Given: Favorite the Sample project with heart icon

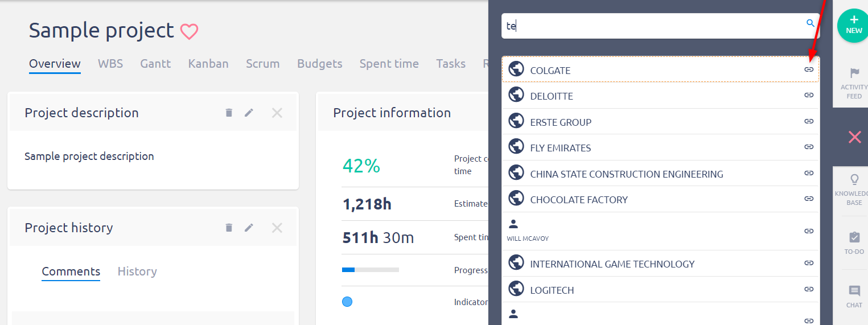Looking at the screenshot, I should coord(189,31).
